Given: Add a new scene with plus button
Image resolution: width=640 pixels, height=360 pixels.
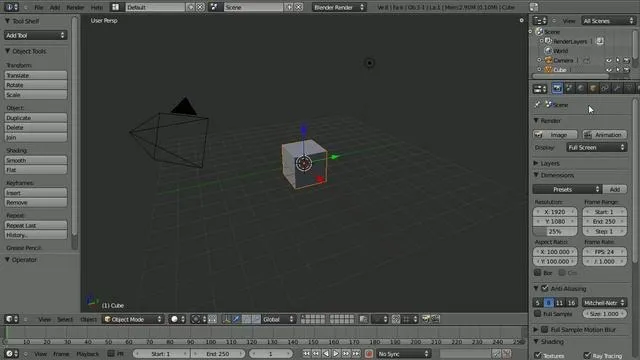Looking at the screenshot, I should point(289,7).
